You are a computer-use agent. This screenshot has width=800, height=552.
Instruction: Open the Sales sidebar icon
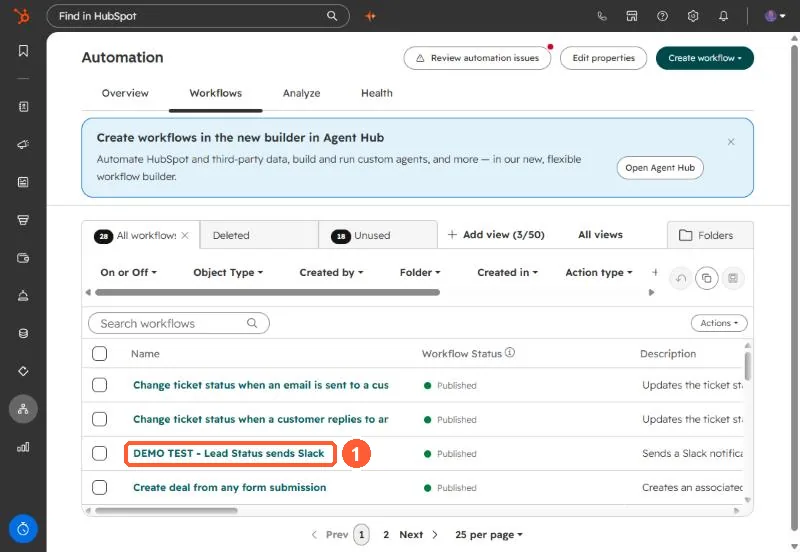23,220
